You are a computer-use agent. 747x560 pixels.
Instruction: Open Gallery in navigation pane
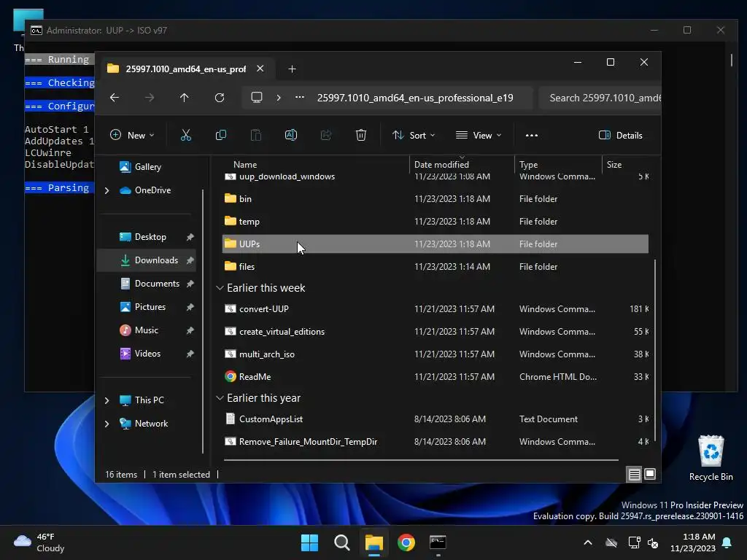[147, 167]
